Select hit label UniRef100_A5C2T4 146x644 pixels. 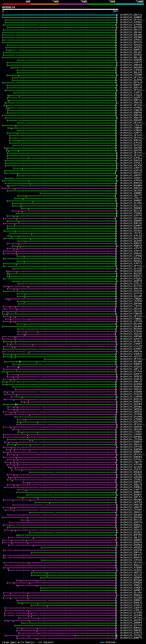click(x=131, y=30)
